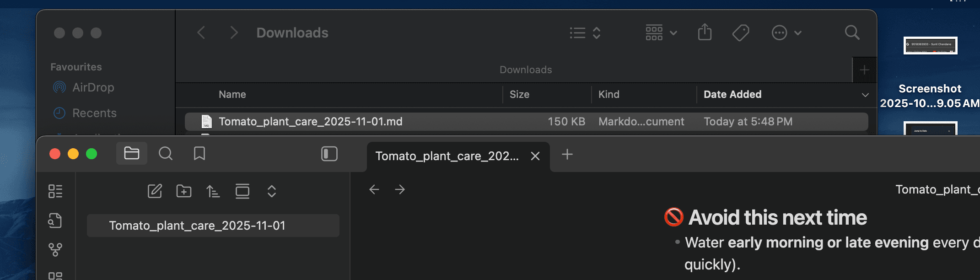Click the Favourites section header

[76, 67]
